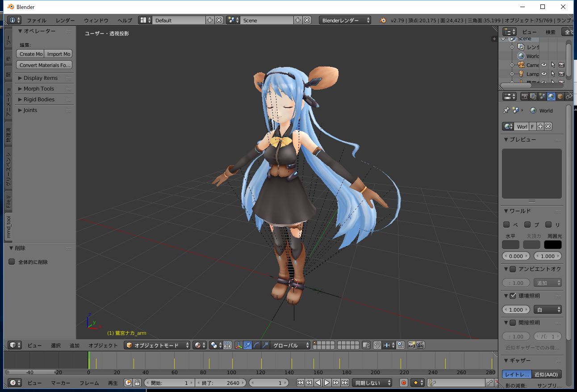Select the 近似(AAO) gather method button

[x=547, y=374]
